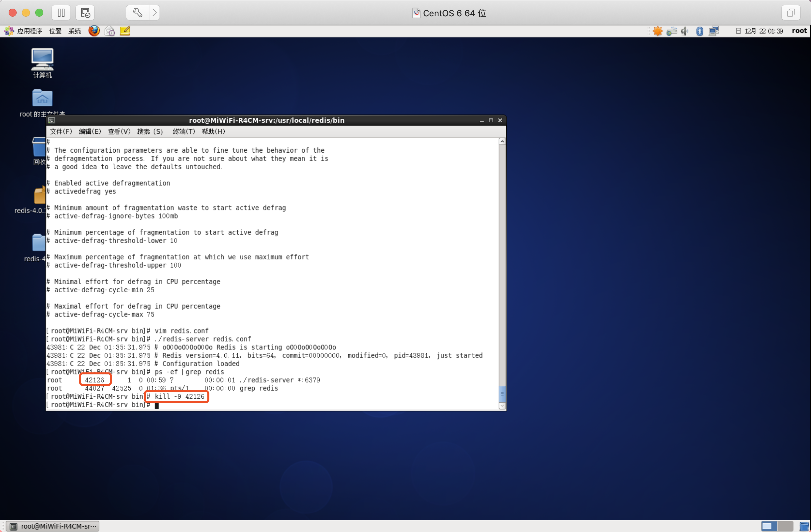Switch to the second workspace in pager
811x532 pixels.
pyautogui.click(x=785, y=526)
